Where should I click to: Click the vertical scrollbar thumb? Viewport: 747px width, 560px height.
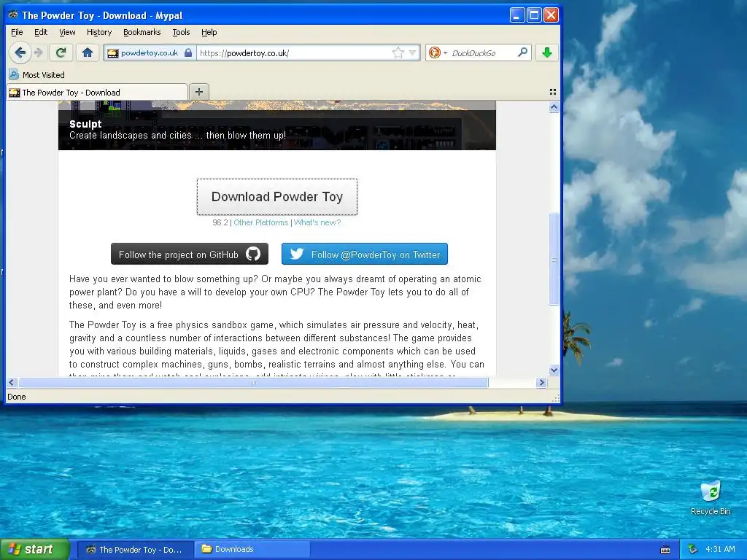(554, 259)
